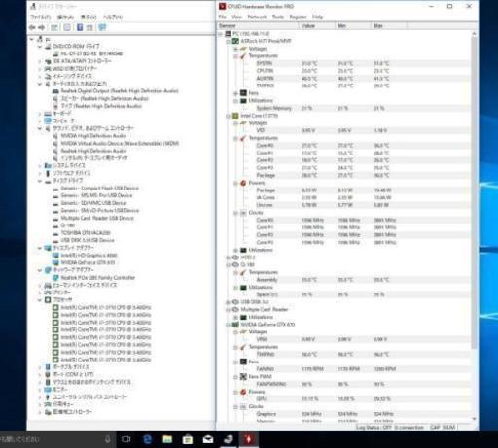Screen dimensions: 498x448
Task: Open the ヘルプ(H) menu in Device Manager
Action: point(113,17)
